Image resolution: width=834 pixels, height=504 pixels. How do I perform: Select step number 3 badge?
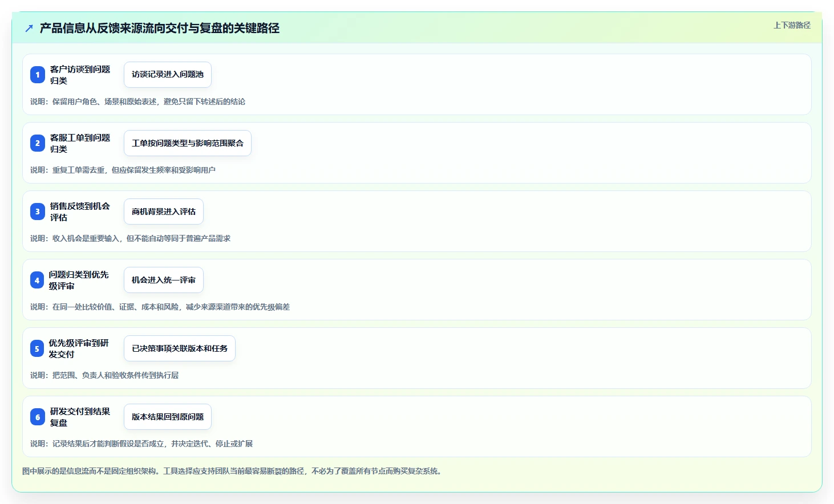pos(38,212)
